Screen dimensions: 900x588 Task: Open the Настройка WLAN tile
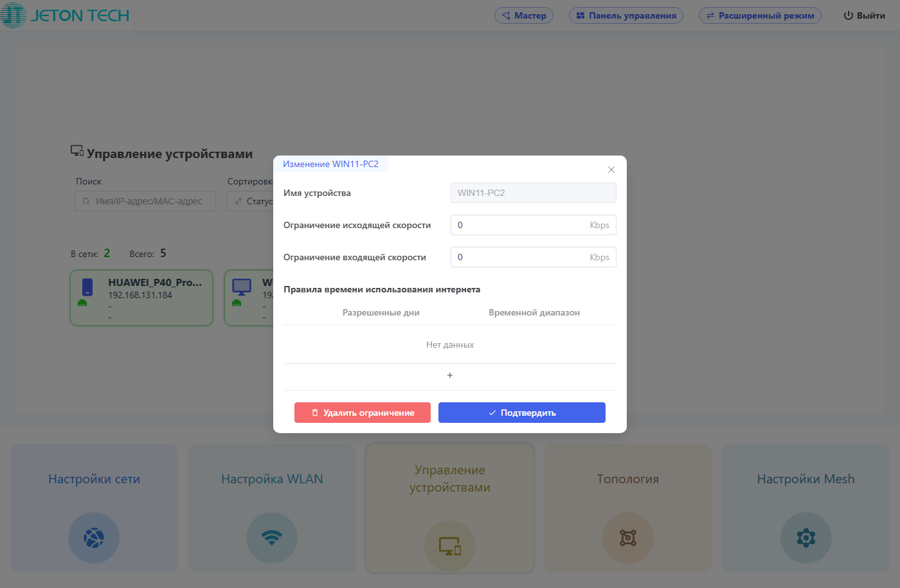click(272, 508)
